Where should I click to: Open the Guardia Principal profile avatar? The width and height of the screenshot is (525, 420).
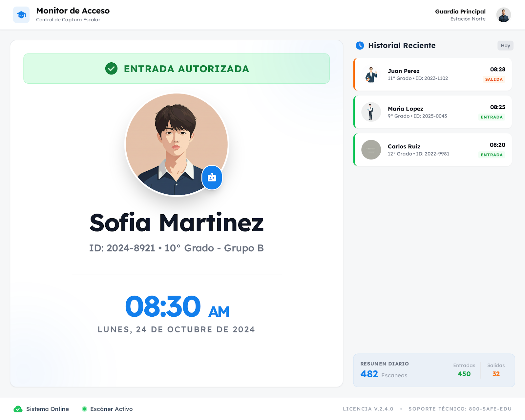[503, 15]
